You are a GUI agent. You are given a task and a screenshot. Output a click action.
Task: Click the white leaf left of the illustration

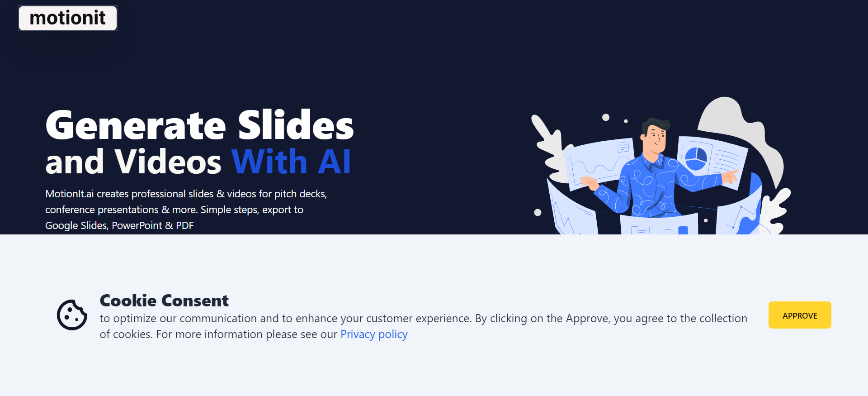tap(548, 146)
